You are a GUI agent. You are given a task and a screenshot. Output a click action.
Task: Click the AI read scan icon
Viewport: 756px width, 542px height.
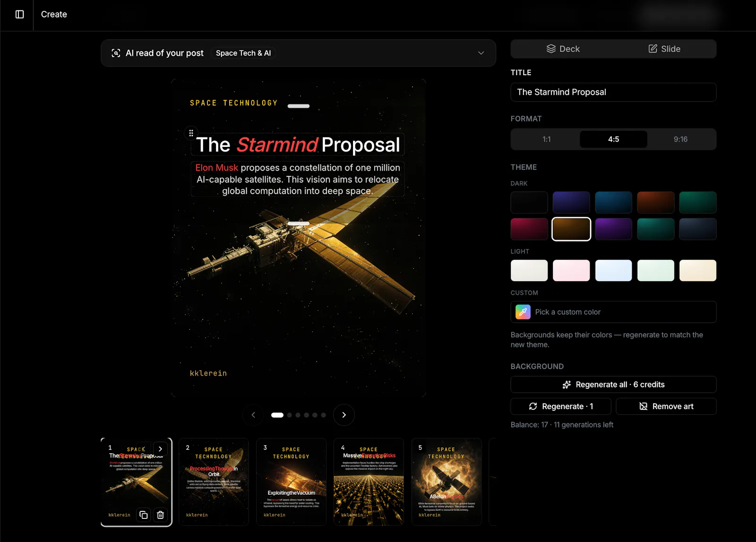point(116,53)
